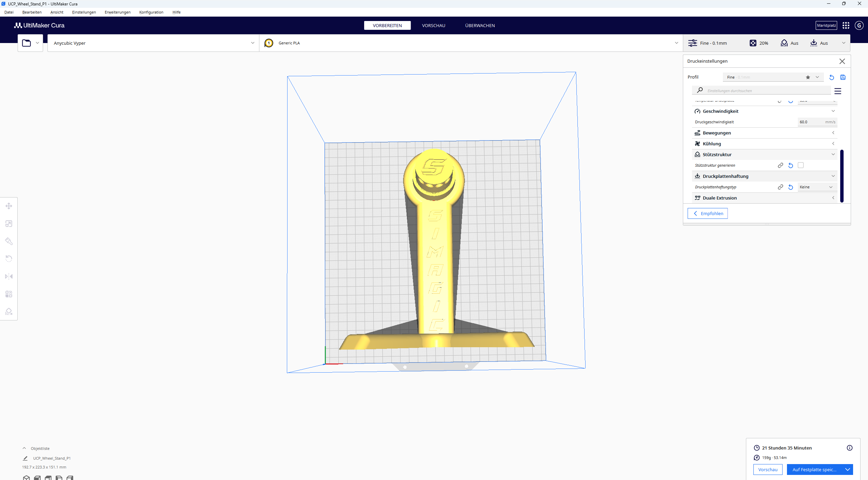Screen dimensions: 868x480
Task: Select the VORBEREITEN stage tab
Action: [387, 25]
